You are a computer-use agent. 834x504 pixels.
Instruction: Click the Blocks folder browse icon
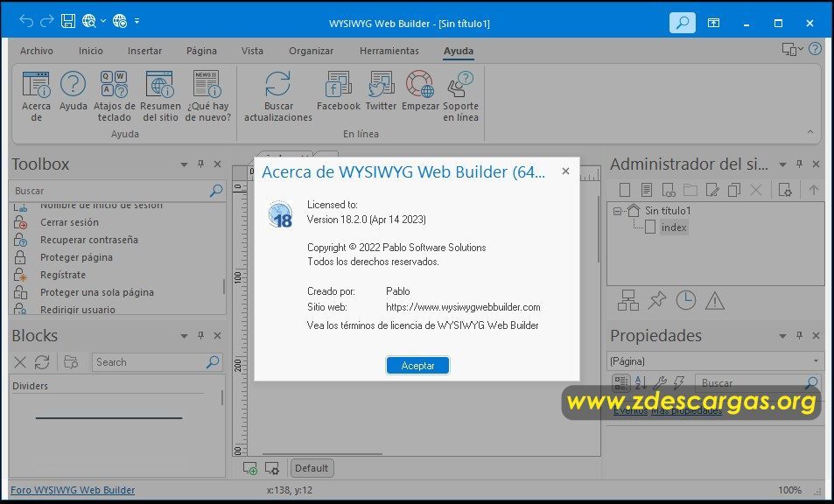(71, 362)
